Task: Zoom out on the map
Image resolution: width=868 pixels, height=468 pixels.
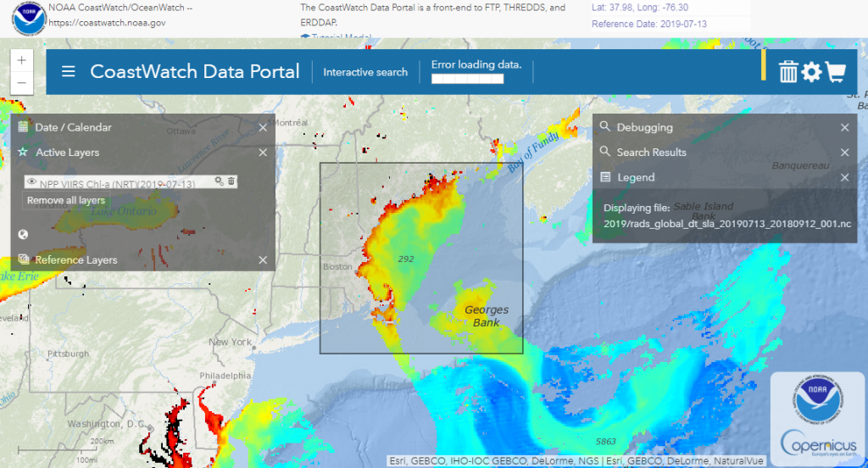Action: click(21, 83)
